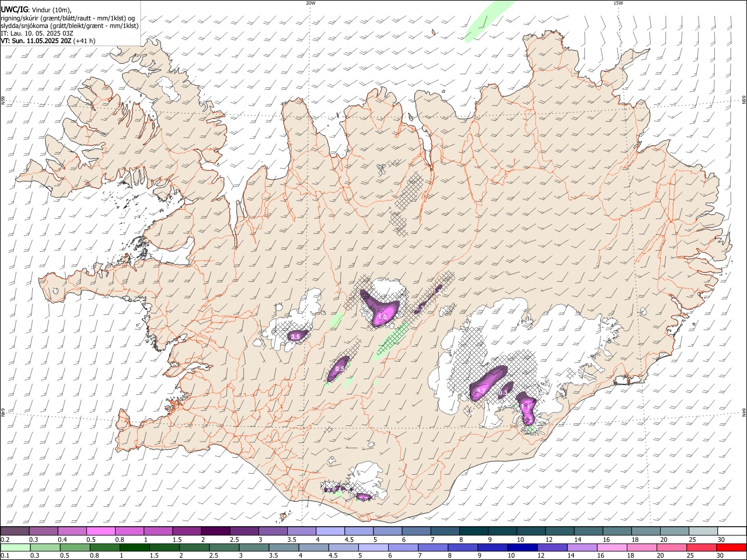Click the 'VT: Sun. 11.05.2025 20Z' valid time
The height and width of the screenshot is (560, 747).
pos(36,41)
